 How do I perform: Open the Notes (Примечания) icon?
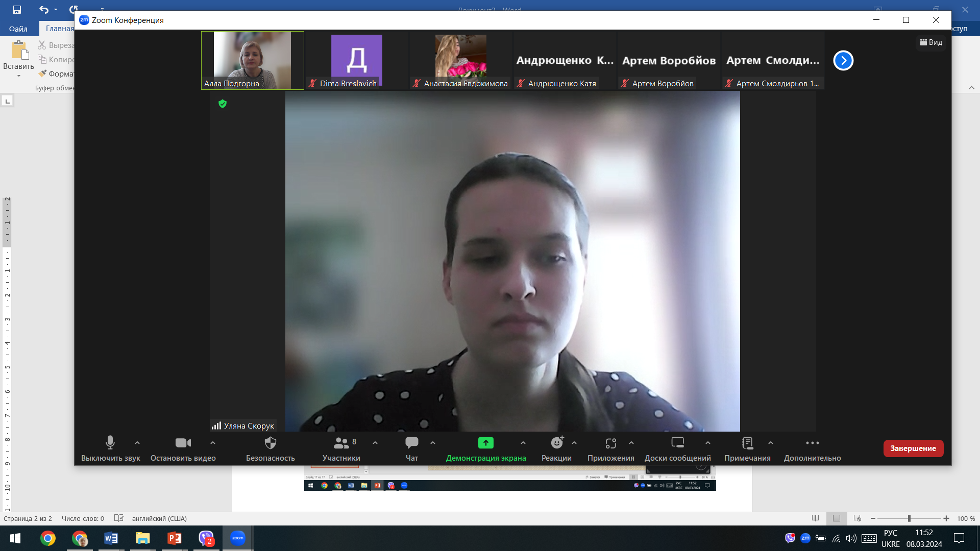[x=747, y=443]
